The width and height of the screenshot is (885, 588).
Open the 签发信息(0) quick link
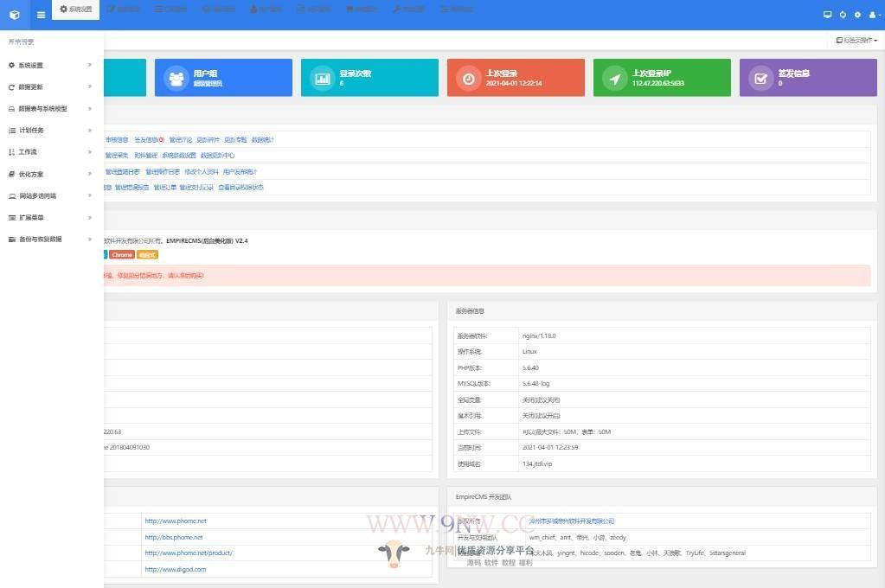click(x=149, y=140)
